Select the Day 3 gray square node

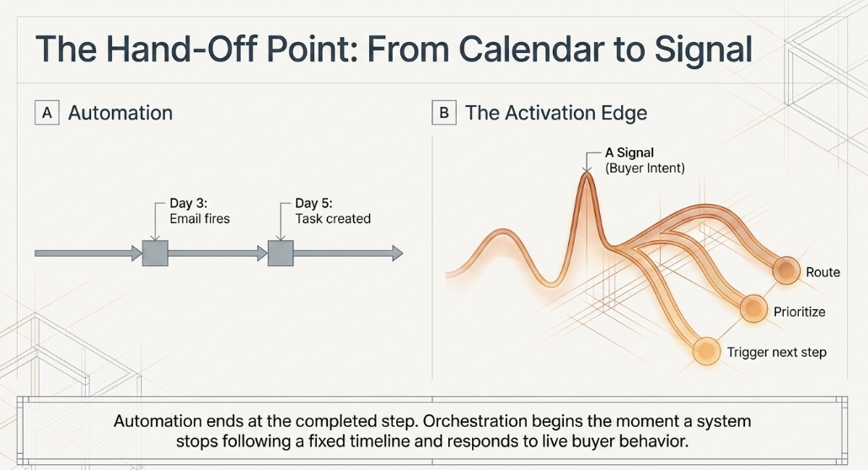pyautogui.click(x=155, y=254)
